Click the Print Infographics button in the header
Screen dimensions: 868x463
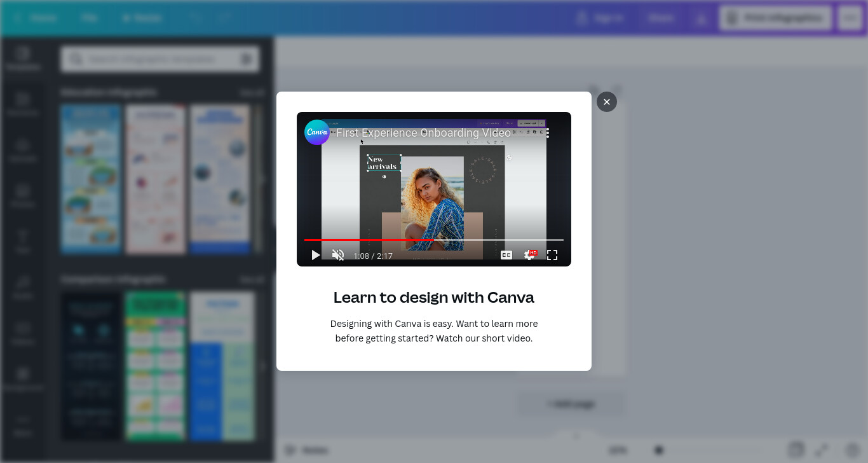775,18
